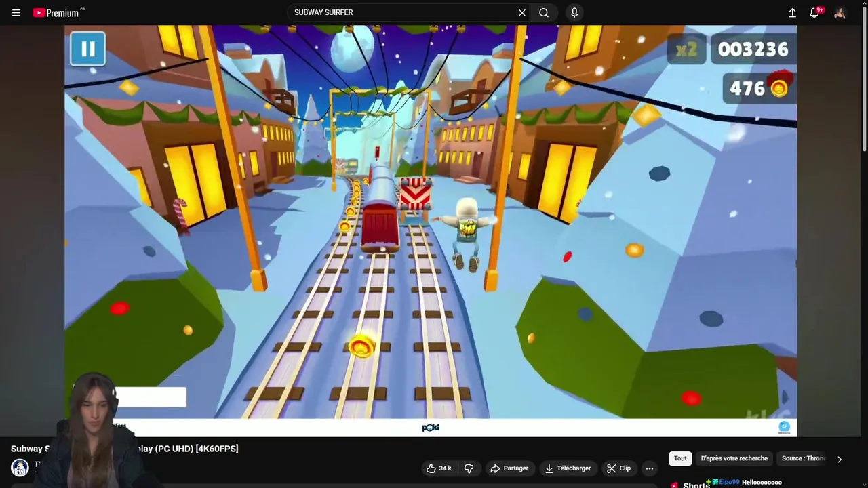Click in the SUBWAY SUIRFER search field
Viewport: 868px width, 488px height.
(x=403, y=12)
